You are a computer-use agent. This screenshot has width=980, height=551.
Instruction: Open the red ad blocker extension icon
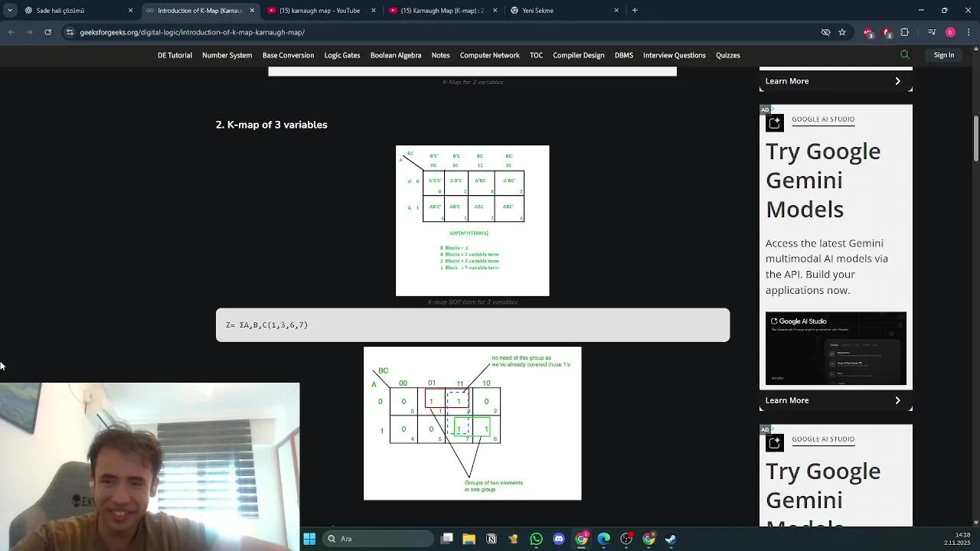867,32
